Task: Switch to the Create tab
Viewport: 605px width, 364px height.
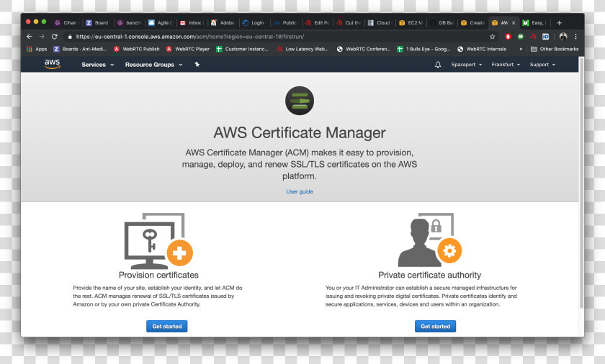Action: coord(473,23)
